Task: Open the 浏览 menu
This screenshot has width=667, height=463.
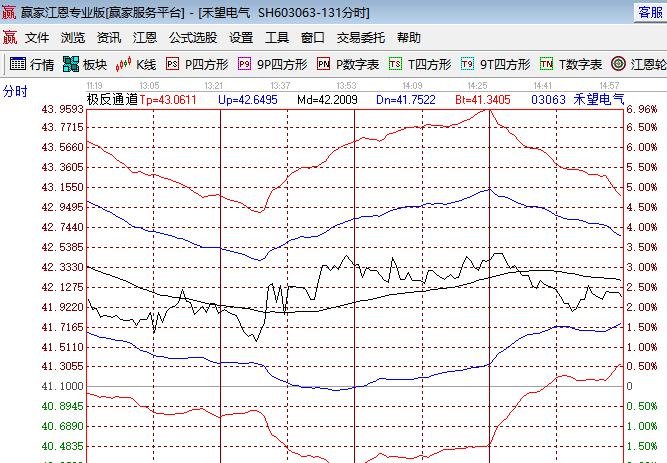Action: click(x=73, y=37)
